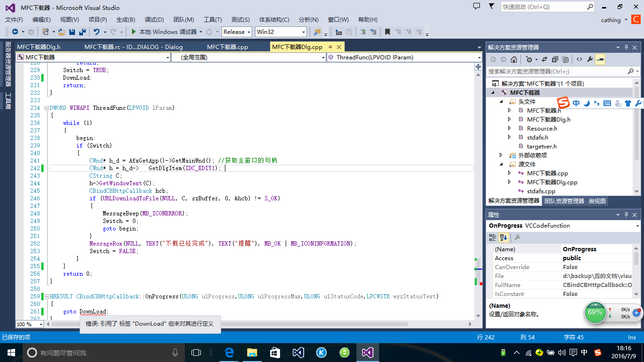
Task: Switch to the MFC下载器Dlg.h tab
Action: [x=39, y=47]
